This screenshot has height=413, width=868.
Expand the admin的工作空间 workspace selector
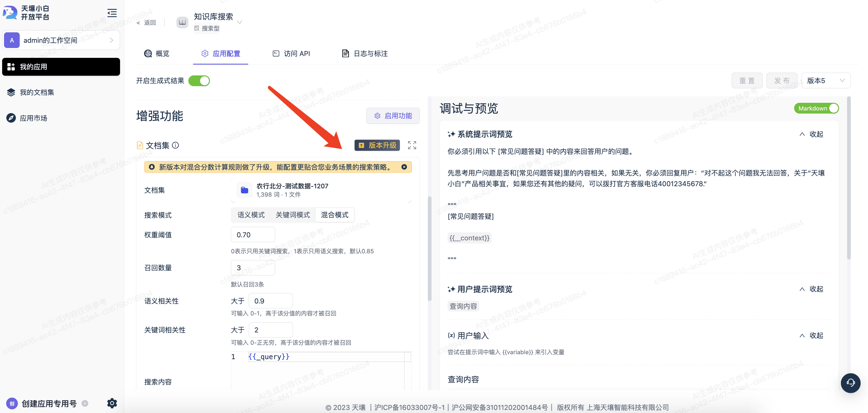pyautogui.click(x=61, y=40)
